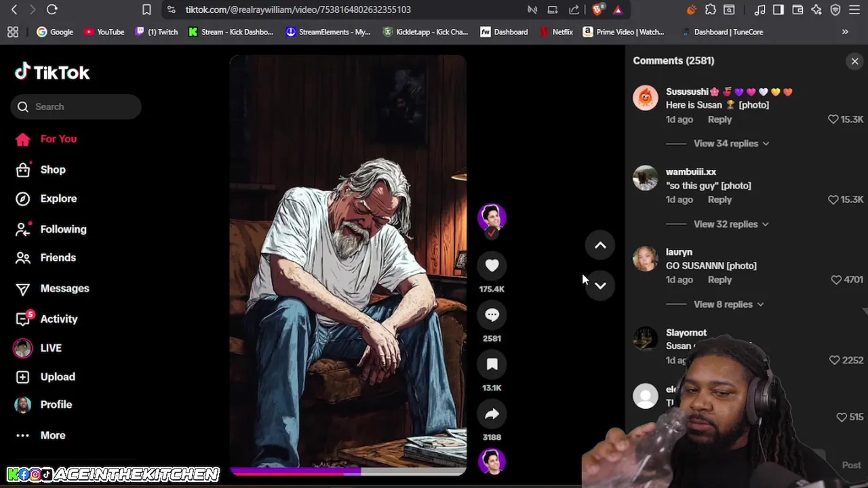Open the browser hamburger menu

tap(854, 9)
